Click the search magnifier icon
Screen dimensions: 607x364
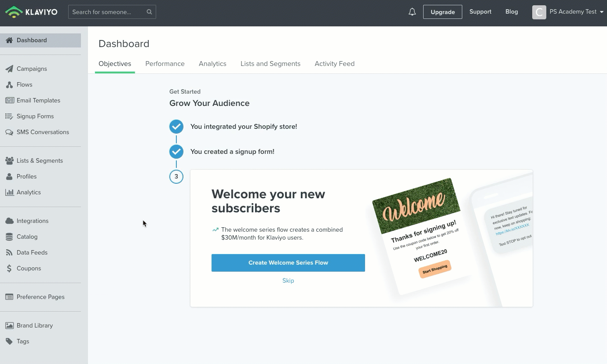pos(149,12)
